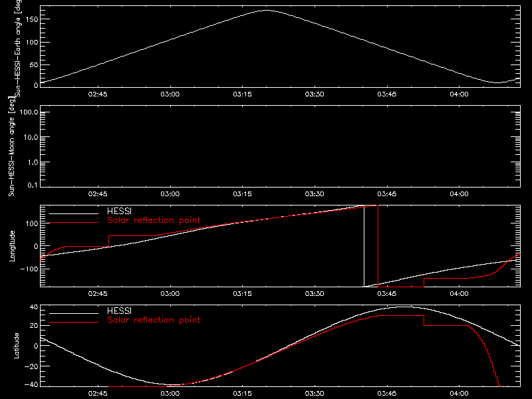This screenshot has width=532, height=399.
Task: Choose 03:45 label under the Longitude plot
Action: click(x=387, y=294)
